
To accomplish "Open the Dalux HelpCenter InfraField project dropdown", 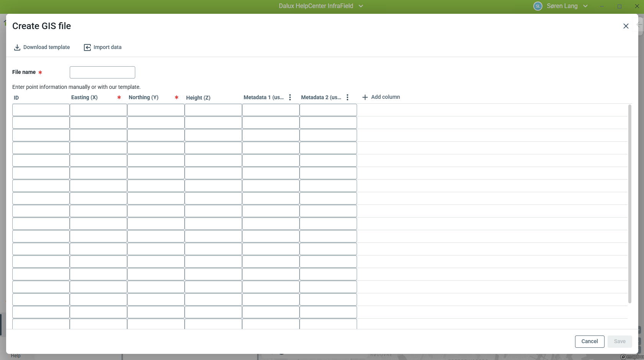I will 361,6.
